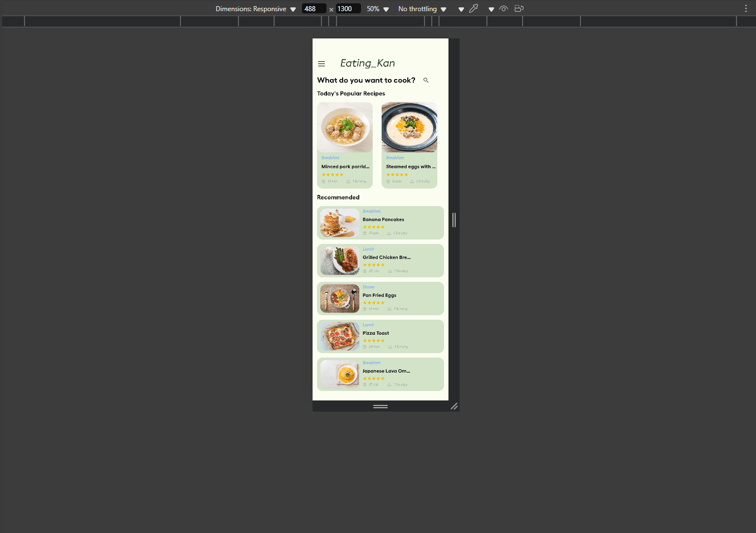
Task: Click the corner resize handle of the viewport
Action: [454, 406]
